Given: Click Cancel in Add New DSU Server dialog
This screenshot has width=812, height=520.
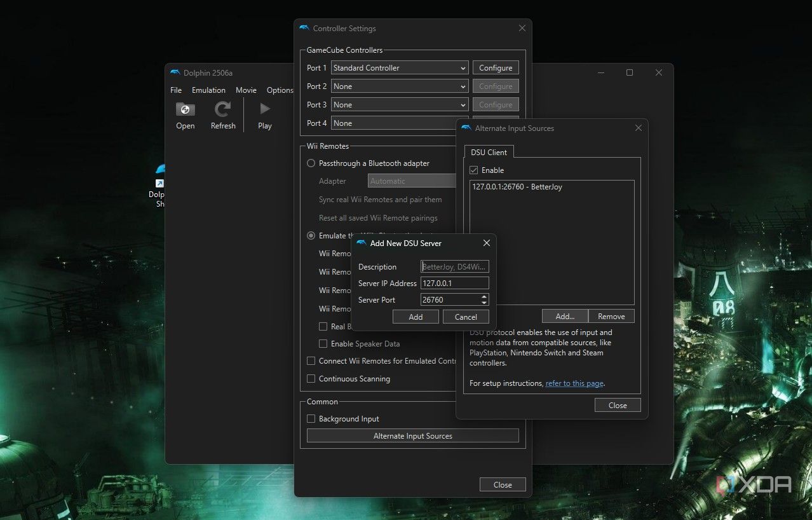Looking at the screenshot, I should coord(466,317).
